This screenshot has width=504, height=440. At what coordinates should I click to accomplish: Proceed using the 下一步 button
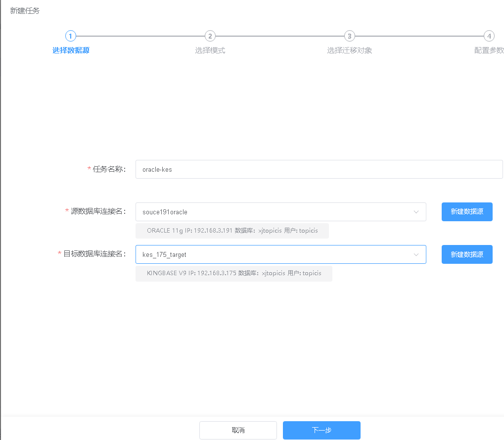pyautogui.click(x=321, y=430)
